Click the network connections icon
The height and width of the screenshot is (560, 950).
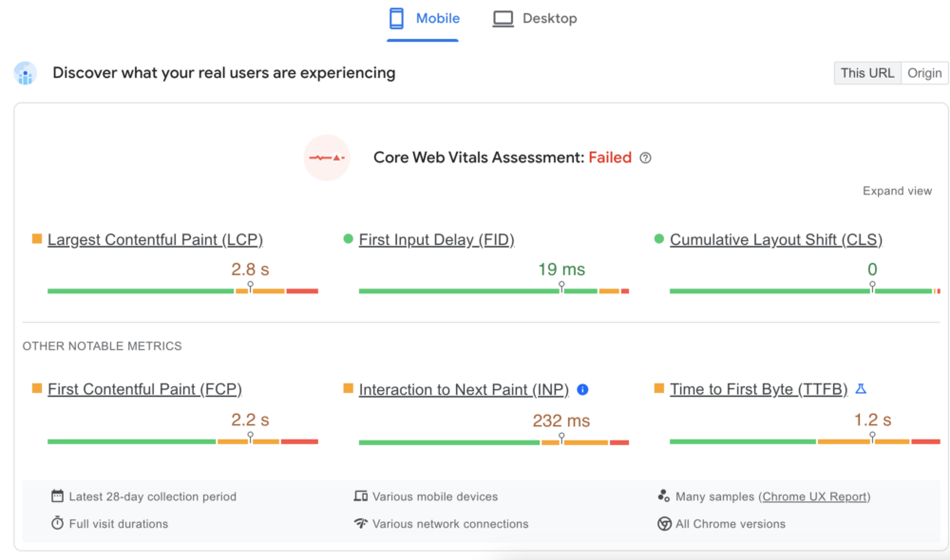click(x=363, y=523)
